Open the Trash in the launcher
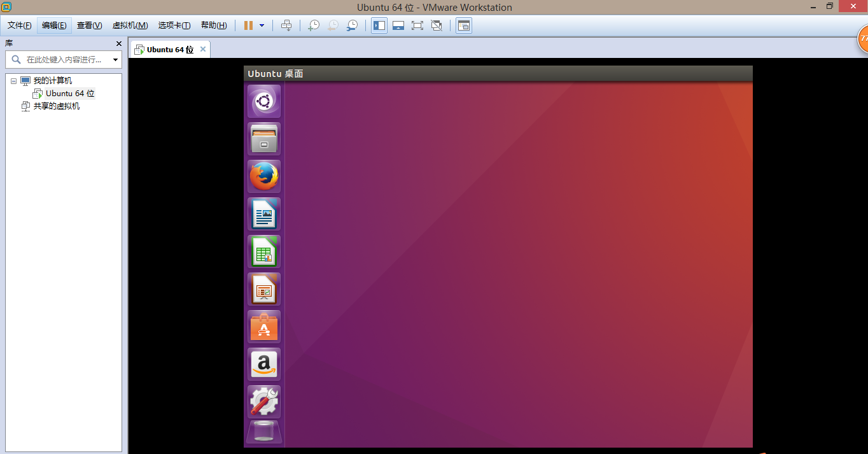Image resolution: width=868 pixels, height=454 pixels. (264, 432)
